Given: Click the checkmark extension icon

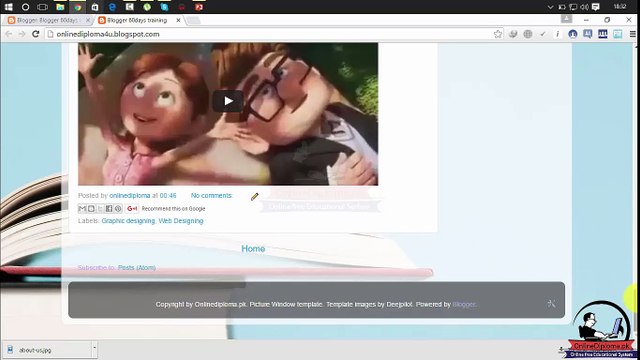Looking at the screenshot, I should (x=542, y=34).
